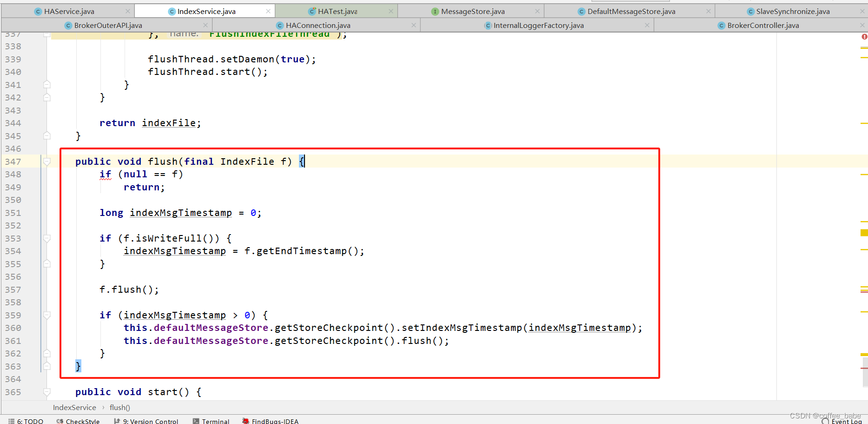Click fold end marker at line 345
This screenshot has height=424, width=868.
click(47, 136)
